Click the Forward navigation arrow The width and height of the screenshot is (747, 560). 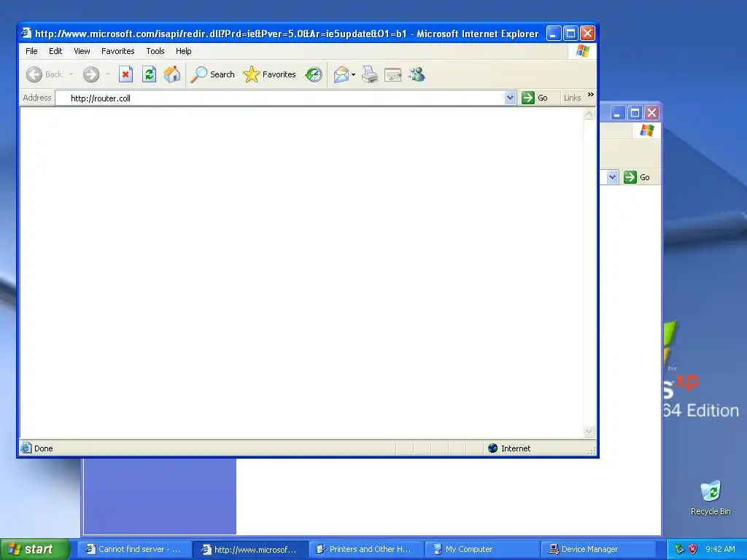coord(91,74)
